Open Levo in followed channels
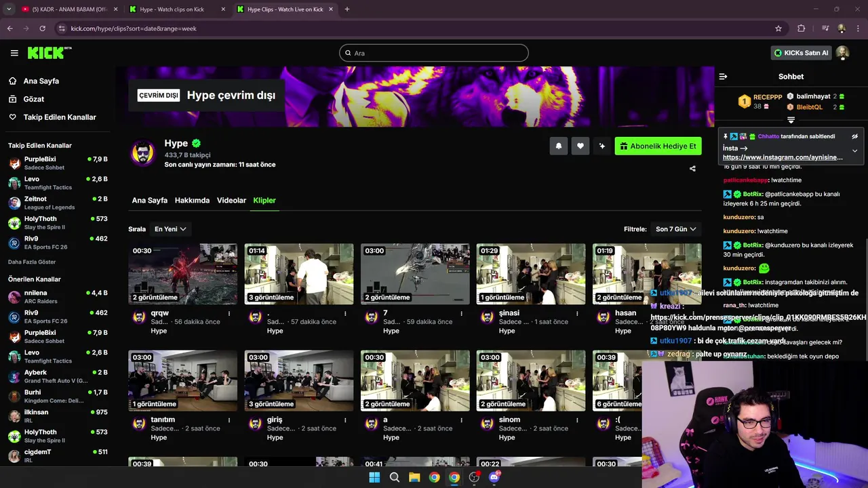The width and height of the screenshot is (868, 488). pyautogui.click(x=58, y=183)
